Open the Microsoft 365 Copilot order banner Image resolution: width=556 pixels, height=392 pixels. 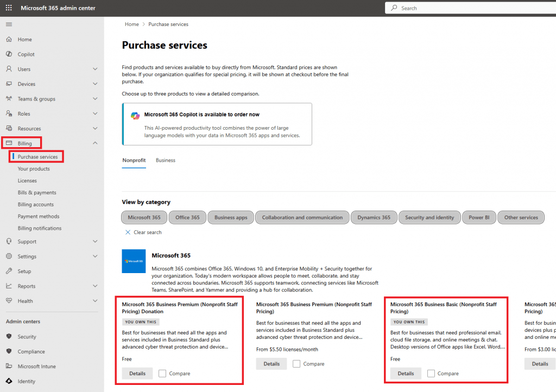[217, 124]
